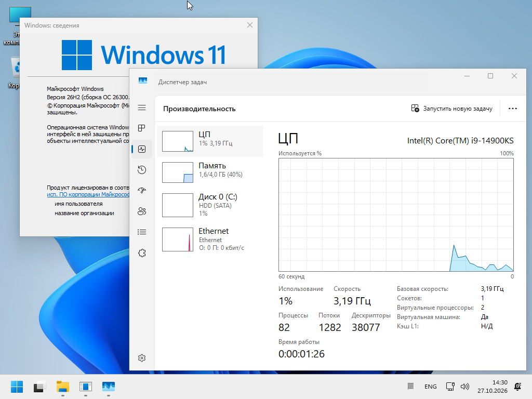Open the clock showing 14:30
532x399 pixels.
[x=493, y=387]
